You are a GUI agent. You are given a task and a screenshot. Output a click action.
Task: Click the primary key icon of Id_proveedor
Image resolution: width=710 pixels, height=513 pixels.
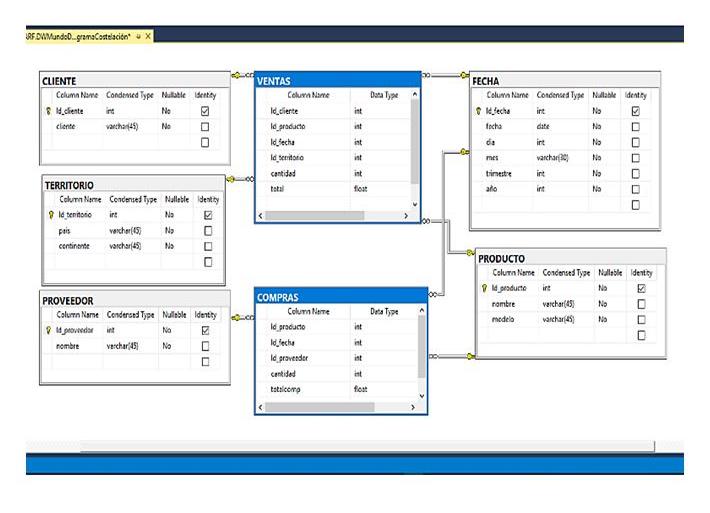pos(48,330)
